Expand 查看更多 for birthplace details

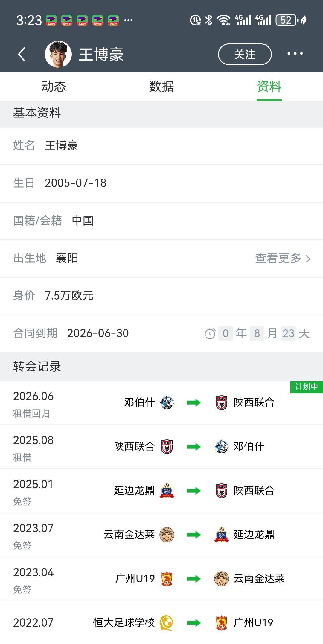(x=282, y=258)
